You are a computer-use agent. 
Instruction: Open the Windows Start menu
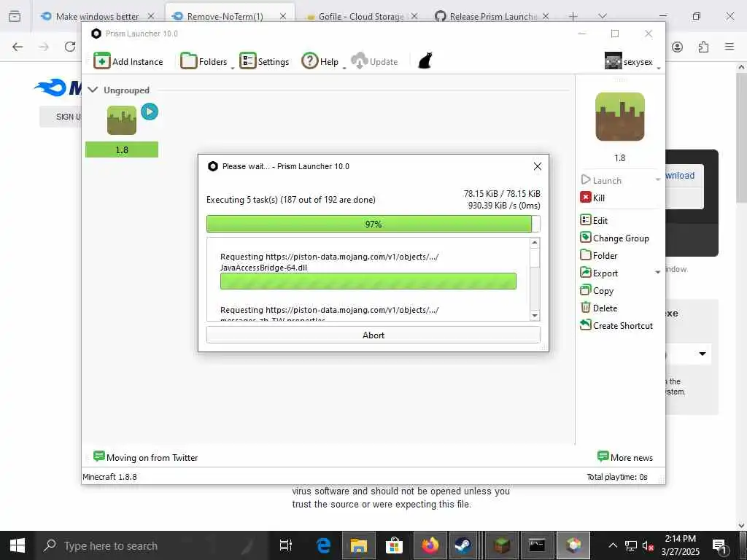[18, 545]
